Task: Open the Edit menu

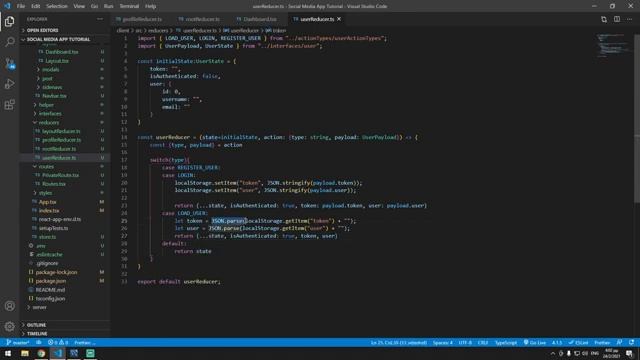Action: click(x=36, y=6)
